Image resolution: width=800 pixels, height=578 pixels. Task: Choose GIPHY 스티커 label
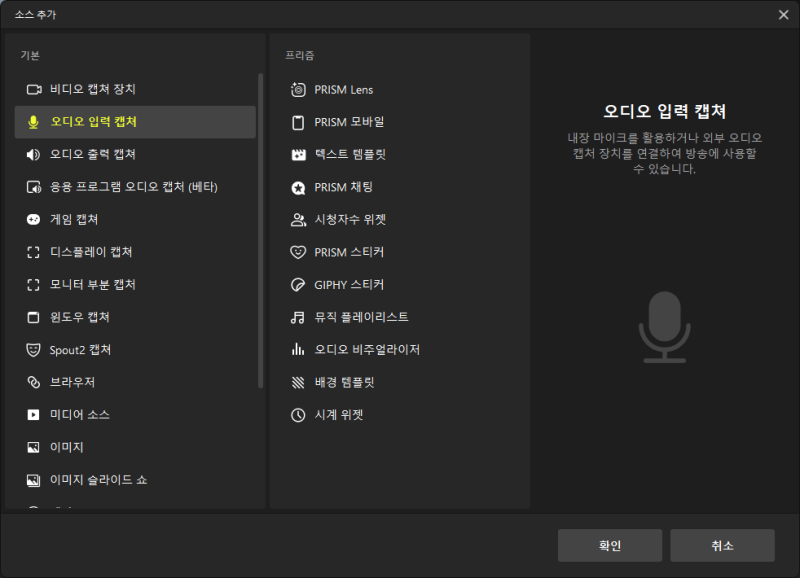click(349, 285)
